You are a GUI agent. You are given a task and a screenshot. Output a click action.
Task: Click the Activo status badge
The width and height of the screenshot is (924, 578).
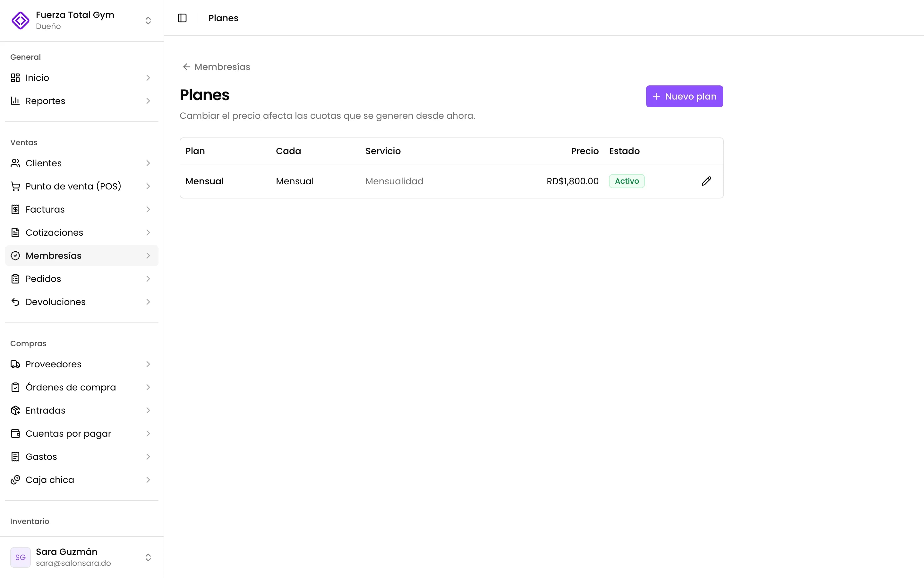627,181
